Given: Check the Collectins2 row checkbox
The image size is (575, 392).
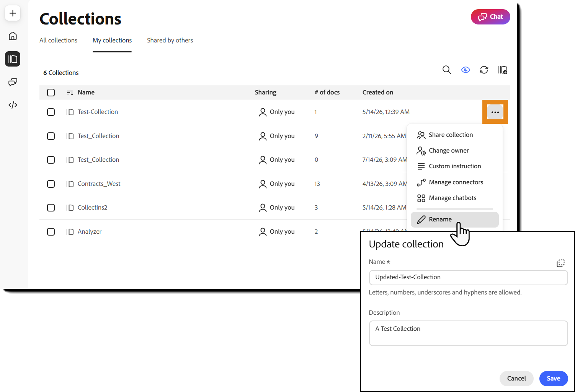Looking at the screenshot, I should [x=51, y=208].
